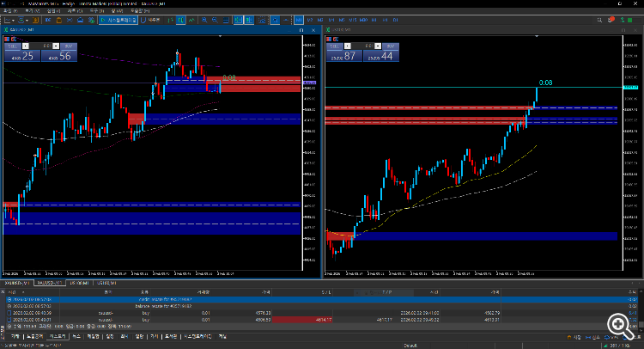Select the balance row in history
Viewport: 644px width, 349px height.
coord(322,306)
